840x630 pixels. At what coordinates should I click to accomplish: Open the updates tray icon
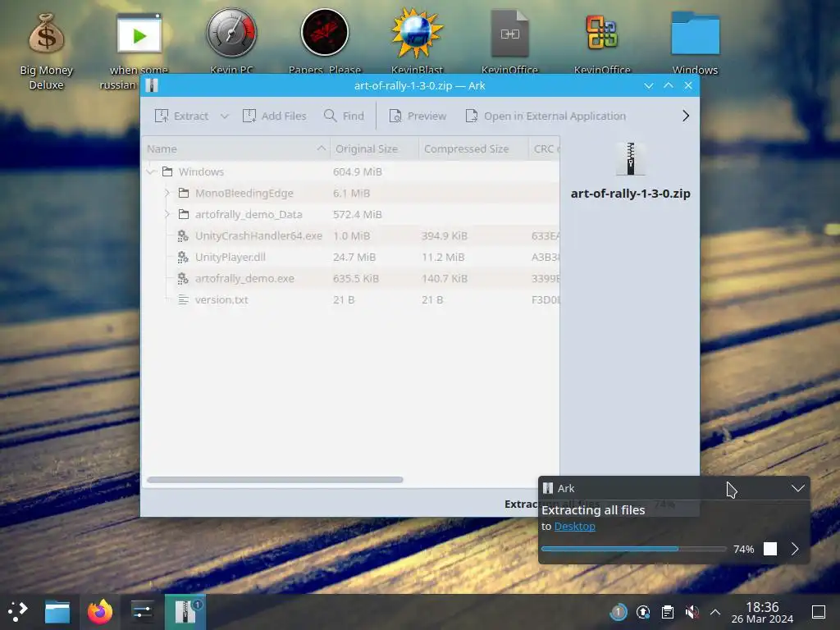click(x=643, y=612)
